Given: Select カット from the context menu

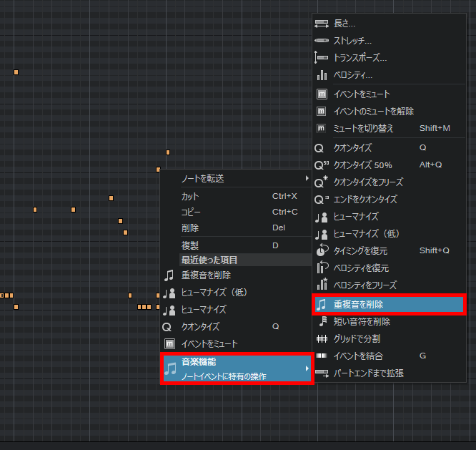Looking at the screenshot, I should 191,196.
